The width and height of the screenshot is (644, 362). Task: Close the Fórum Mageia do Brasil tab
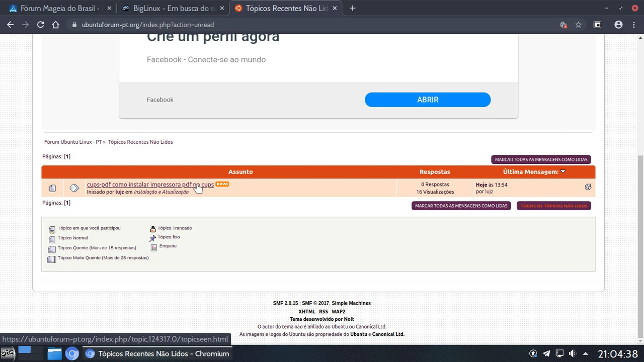(x=109, y=9)
